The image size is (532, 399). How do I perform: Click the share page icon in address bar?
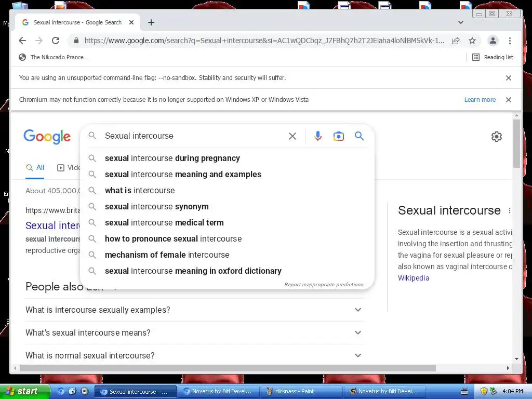(x=456, y=41)
